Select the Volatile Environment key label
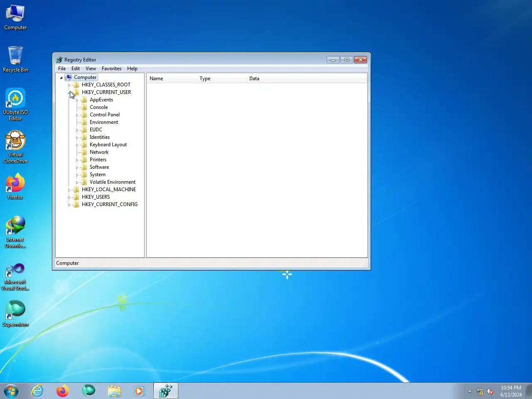The image size is (532, 399). [x=113, y=182]
